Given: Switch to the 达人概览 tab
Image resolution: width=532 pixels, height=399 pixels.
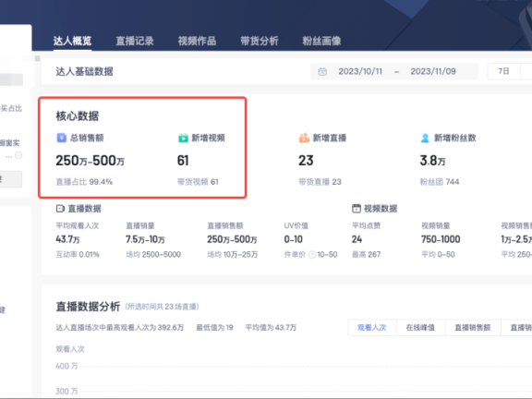Looking at the screenshot, I should pos(72,41).
